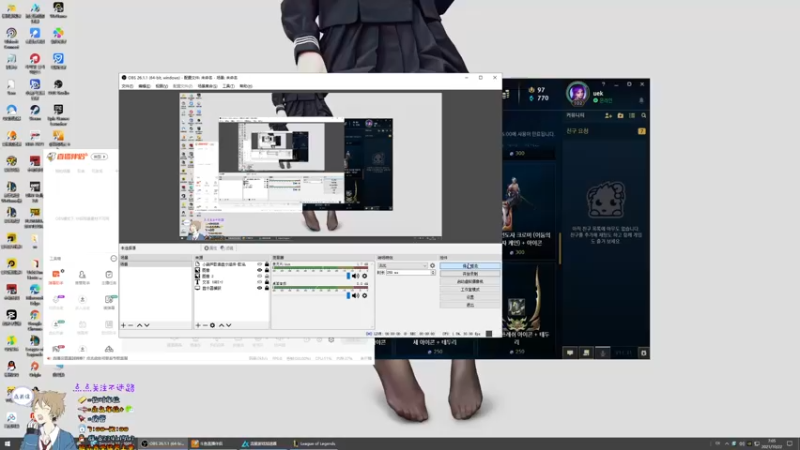Screen dimensions: 800x450
Task: Click the Settings button in OBS controls
Action: (470, 297)
